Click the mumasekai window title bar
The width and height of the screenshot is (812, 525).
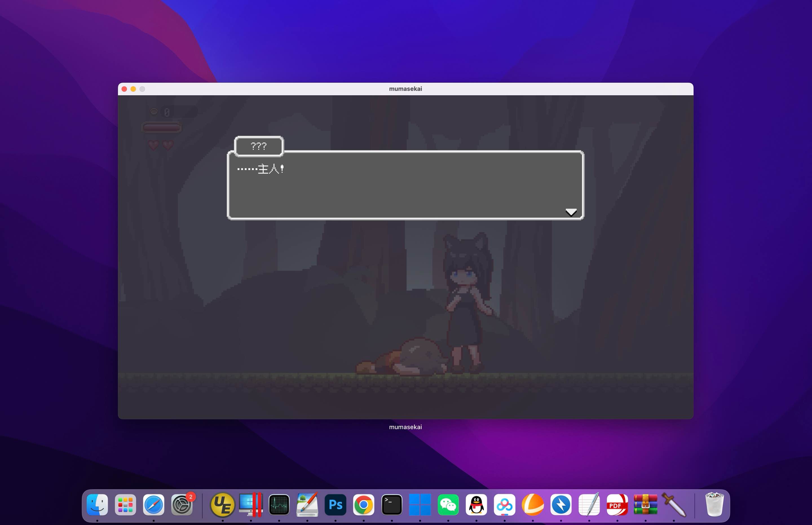tap(405, 89)
